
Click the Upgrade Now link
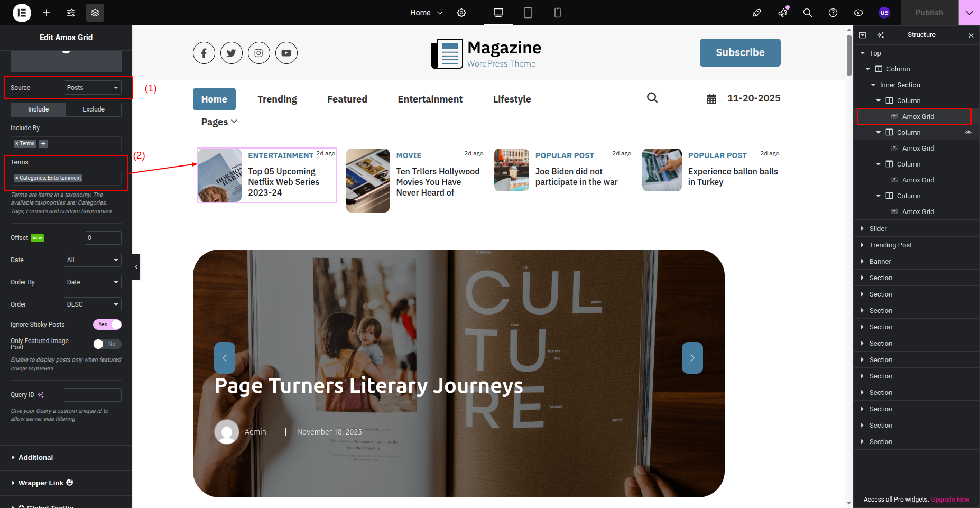pyautogui.click(x=950, y=500)
